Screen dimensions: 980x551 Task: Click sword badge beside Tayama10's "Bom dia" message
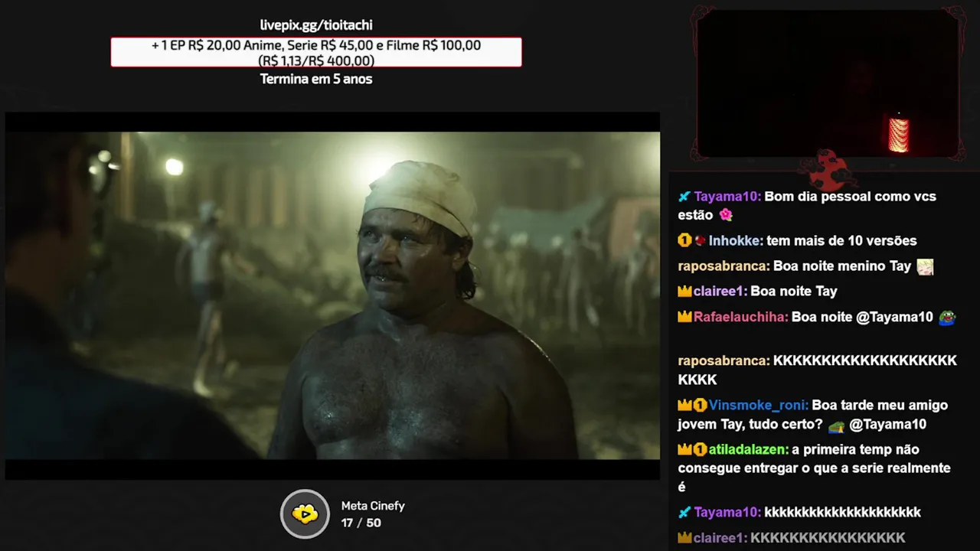(x=684, y=197)
